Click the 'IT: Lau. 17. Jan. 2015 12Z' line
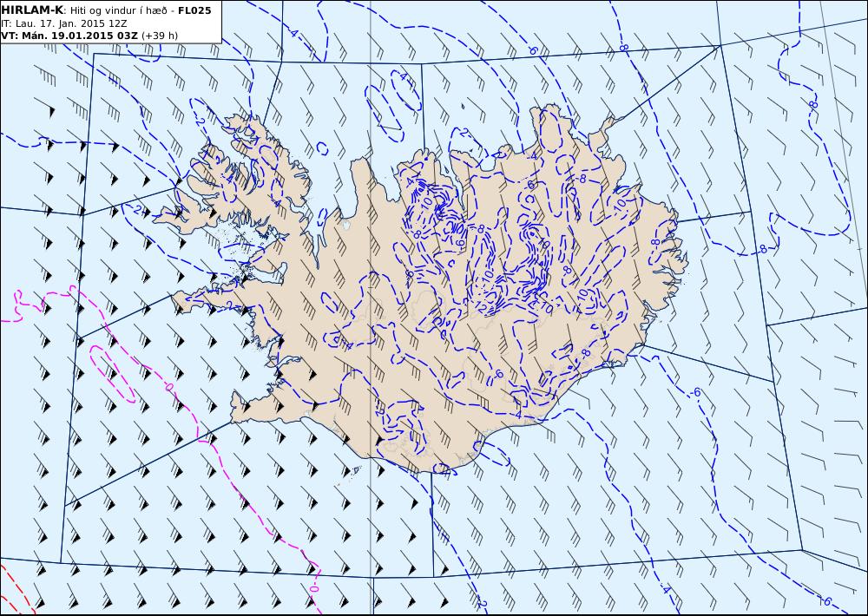 click(64, 23)
